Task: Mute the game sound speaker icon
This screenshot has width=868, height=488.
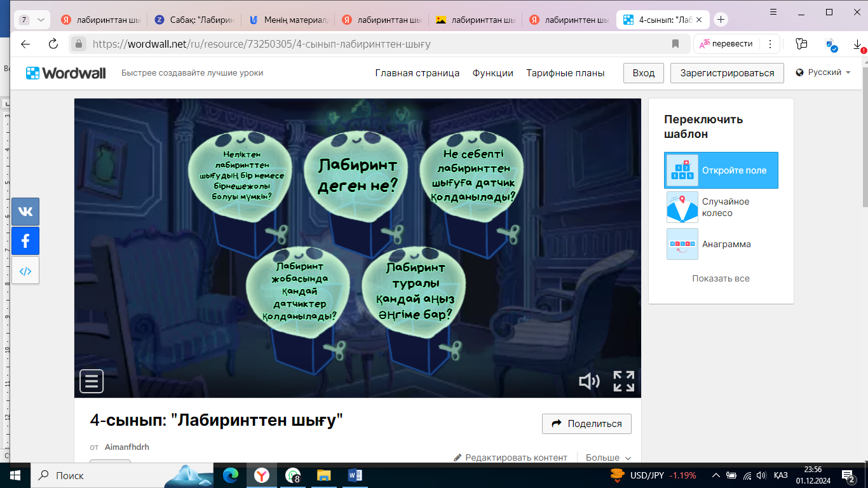Action: pos(589,381)
